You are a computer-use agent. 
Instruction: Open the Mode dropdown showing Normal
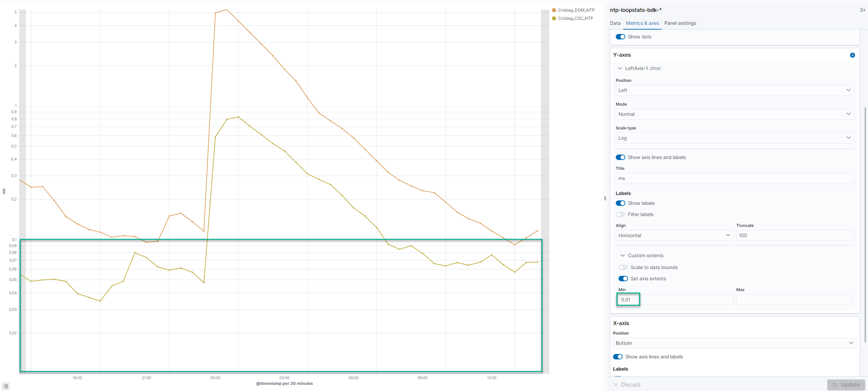[x=734, y=114]
